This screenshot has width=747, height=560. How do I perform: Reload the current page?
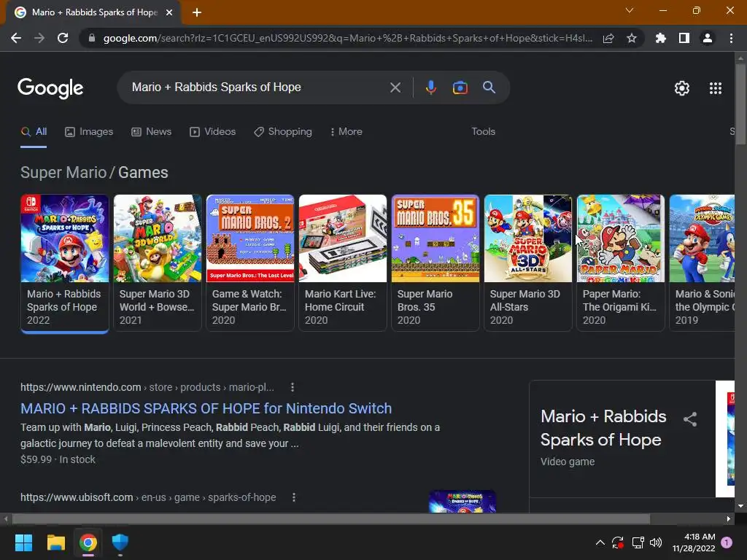(63, 38)
